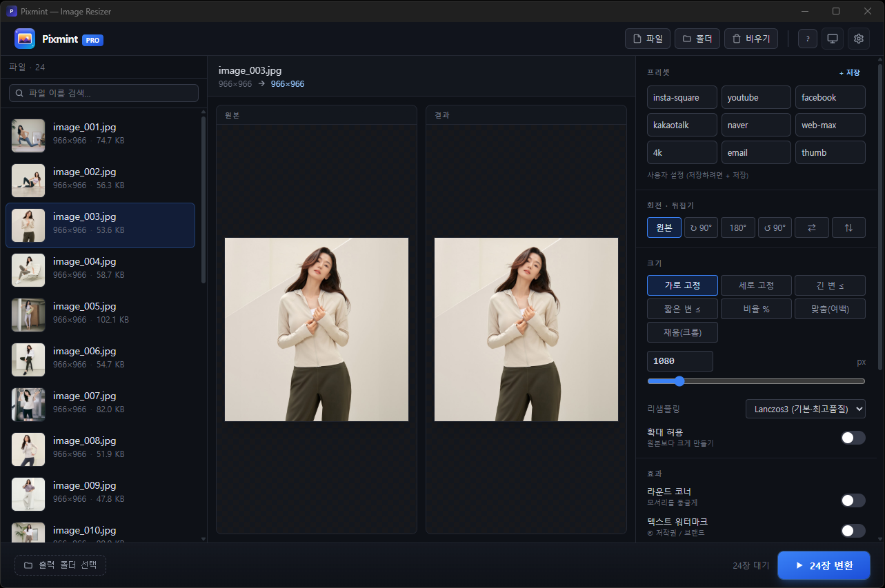Select image_005.jpg in file list
This screenshot has height=588, width=885.
pos(100,315)
